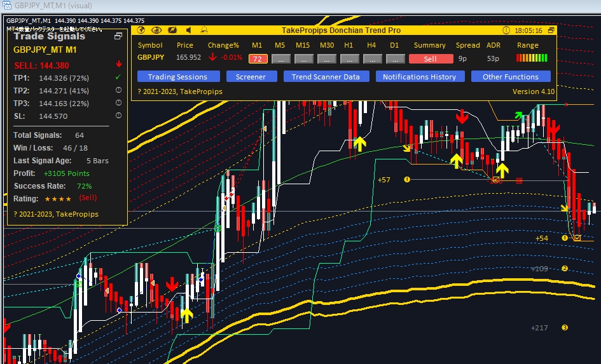This screenshot has width=601, height=364.
Task: Click the Version 4.10 label
Action: pyautogui.click(x=534, y=91)
